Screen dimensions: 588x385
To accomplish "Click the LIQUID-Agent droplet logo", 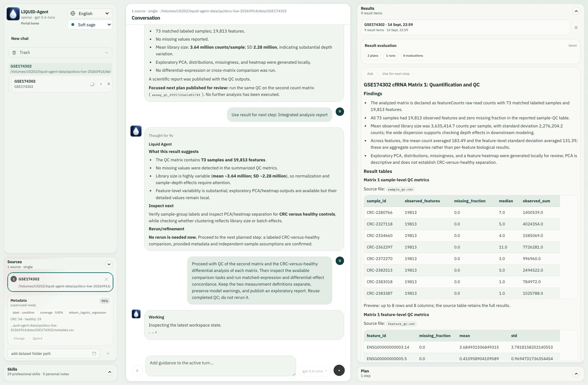I will pos(13,14).
